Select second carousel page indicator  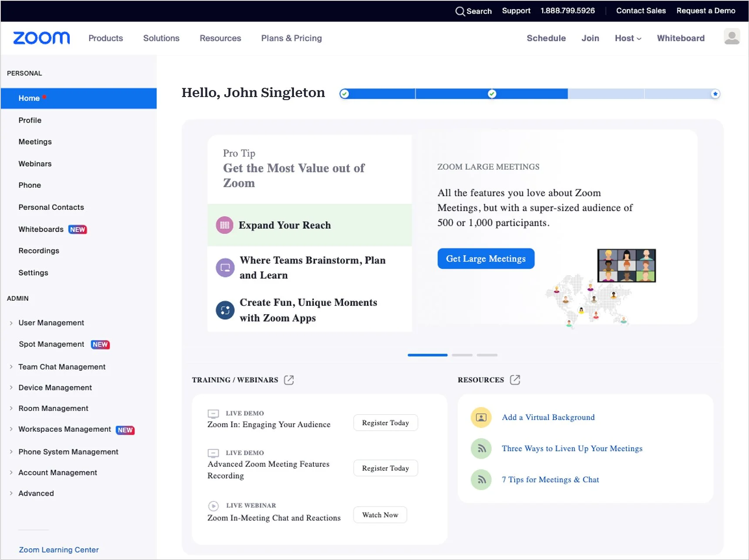click(462, 355)
